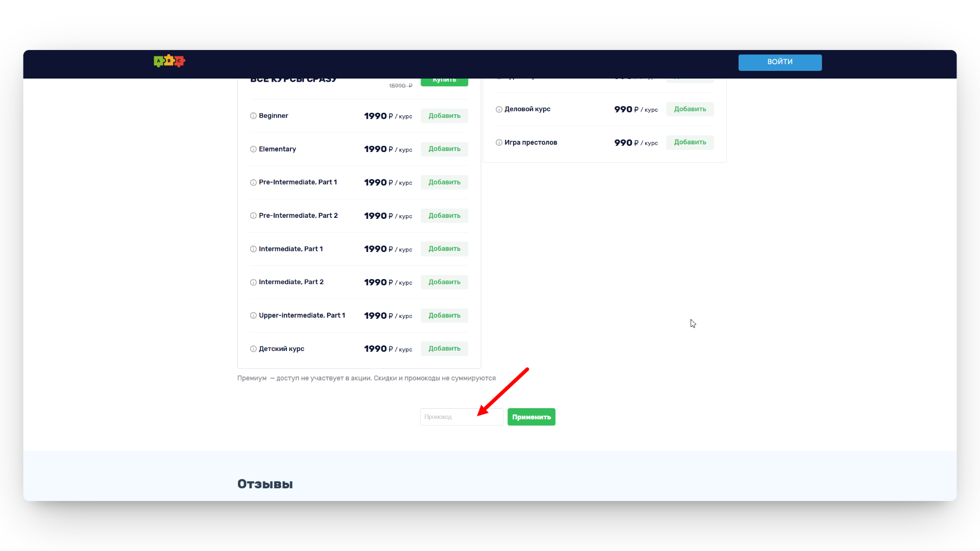The width and height of the screenshot is (980, 551).
Task: Add Intermediate, Part 1 course
Action: coord(444,249)
